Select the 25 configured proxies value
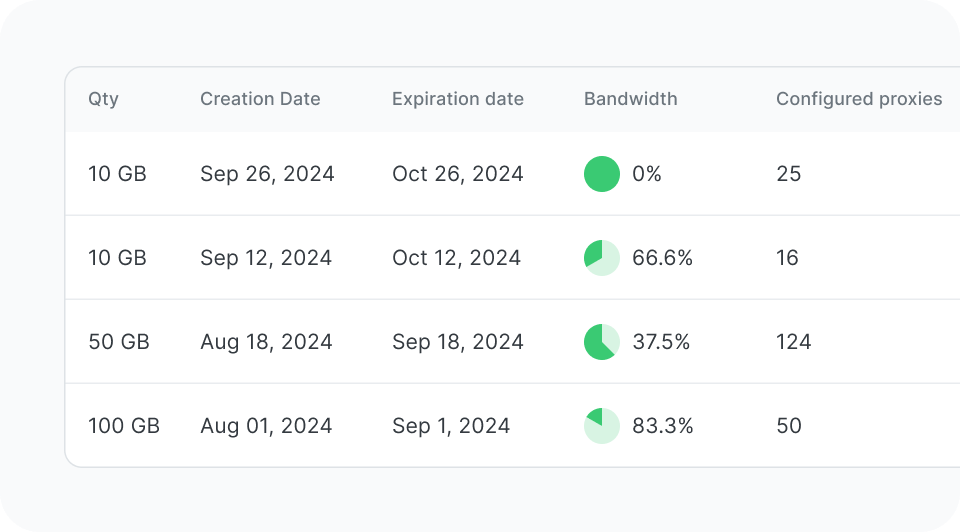Image resolution: width=960 pixels, height=532 pixels. click(789, 174)
